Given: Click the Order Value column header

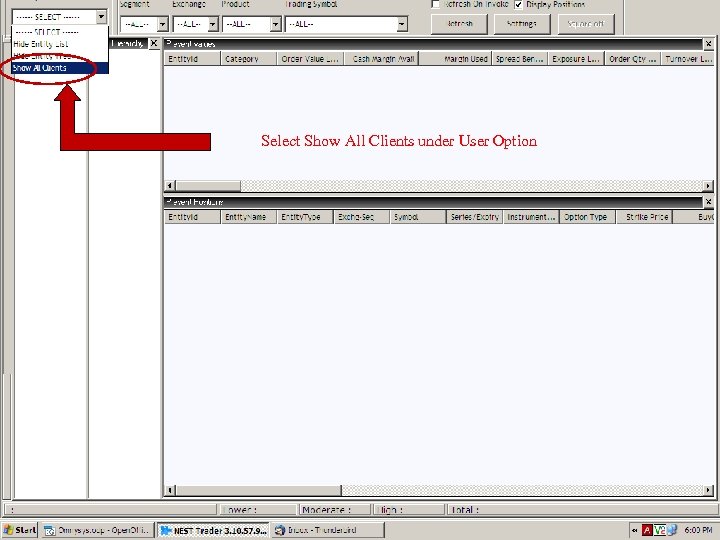Looking at the screenshot, I should [310, 59].
